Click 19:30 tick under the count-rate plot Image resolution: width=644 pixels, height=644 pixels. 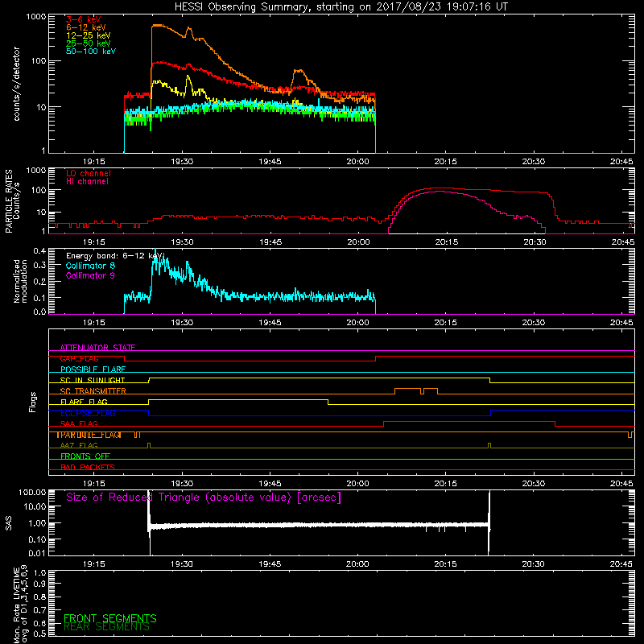182,162
